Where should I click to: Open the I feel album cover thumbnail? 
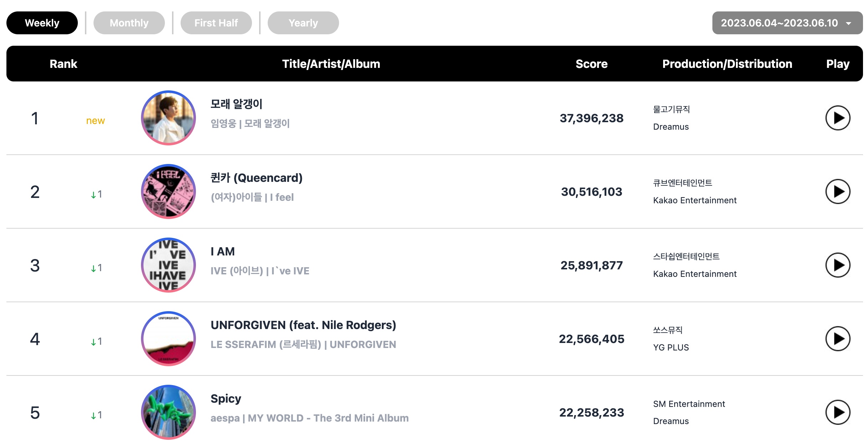pos(168,191)
